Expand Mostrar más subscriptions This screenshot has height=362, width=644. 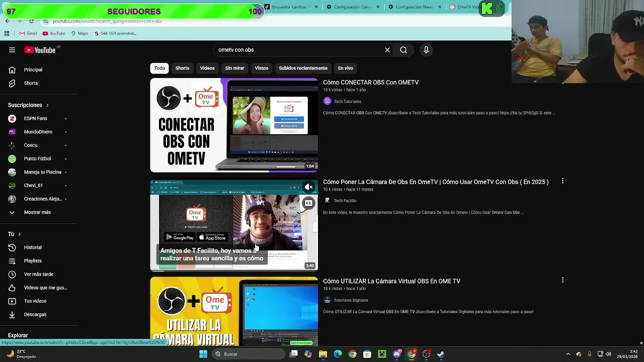coord(38,212)
